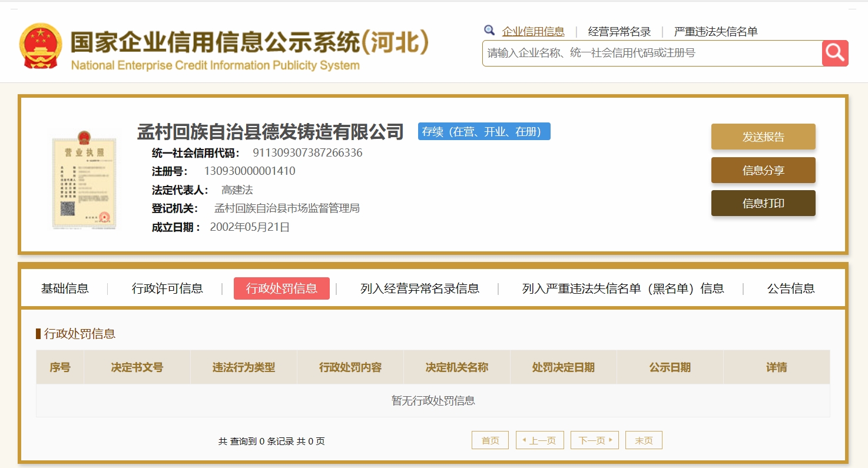The width and height of the screenshot is (868, 468).
Task: Click the red magnifier search button
Action: [835, 53]
